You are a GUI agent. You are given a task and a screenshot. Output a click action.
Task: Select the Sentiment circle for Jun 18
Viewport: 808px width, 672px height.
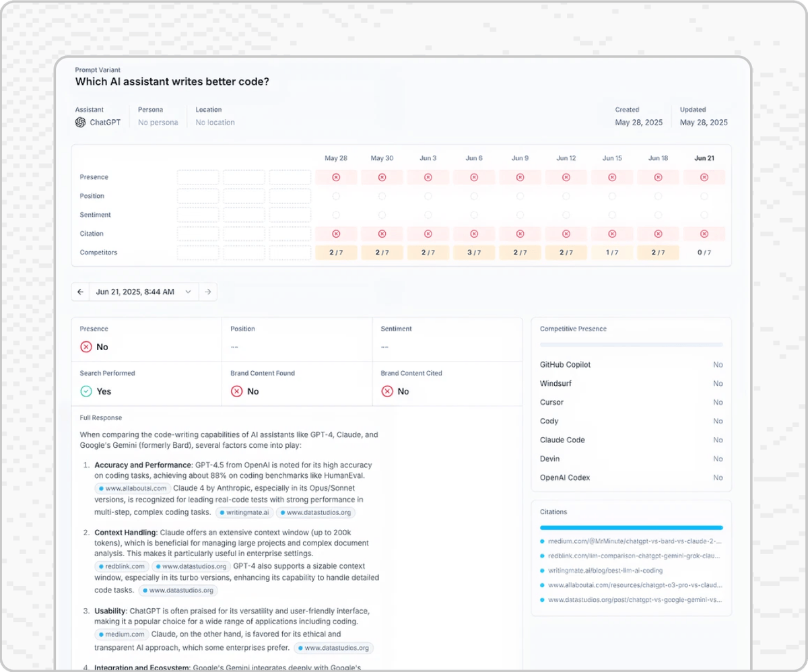pos(659,215)
